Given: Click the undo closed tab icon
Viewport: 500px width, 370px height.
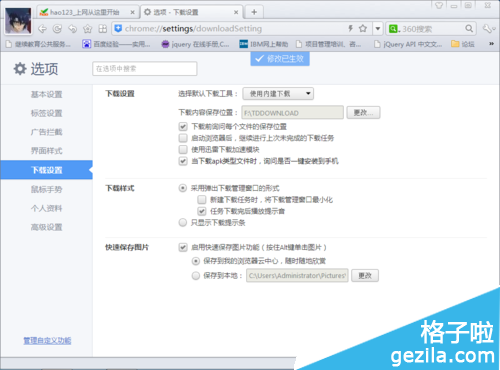Looking at the screenshot, I should [72, 29].
